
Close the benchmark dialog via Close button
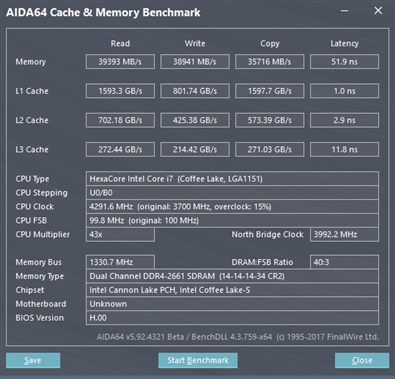[x=362, y=360]
